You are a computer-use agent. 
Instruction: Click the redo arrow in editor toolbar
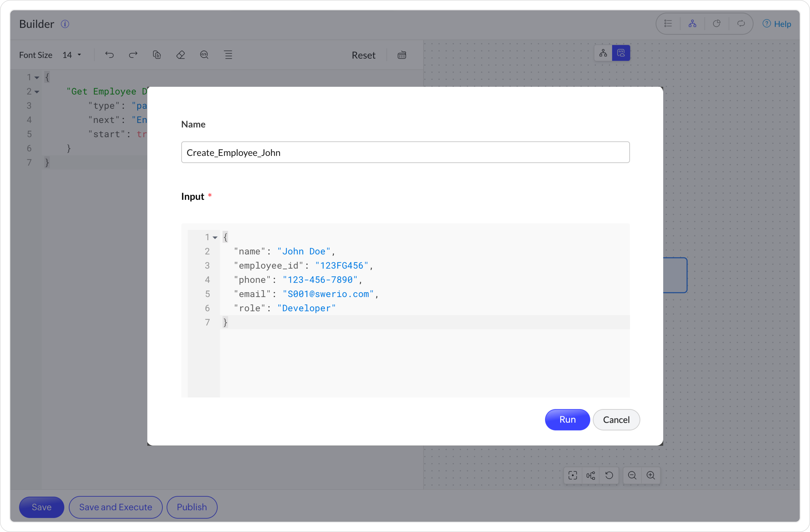click(x=133, y=55)
